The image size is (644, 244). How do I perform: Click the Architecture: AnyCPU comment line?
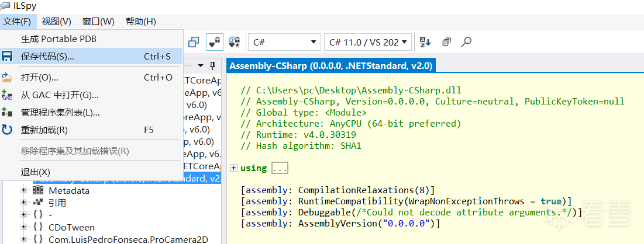coord(351,123)
